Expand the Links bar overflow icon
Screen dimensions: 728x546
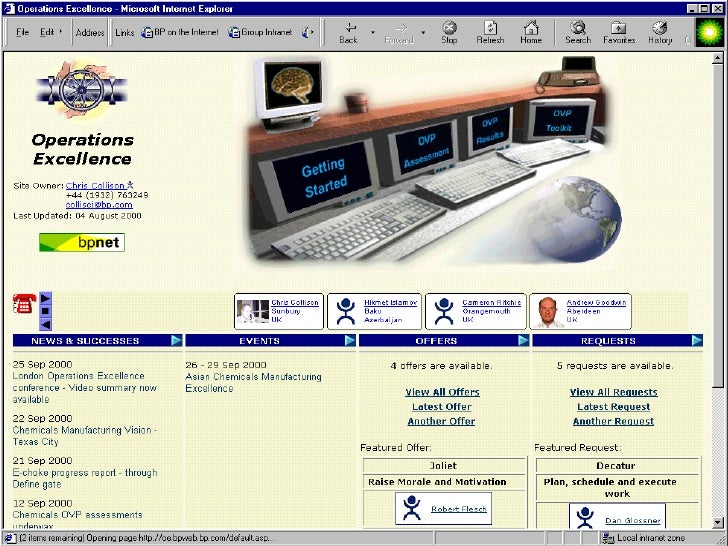(x=308, y=32)
